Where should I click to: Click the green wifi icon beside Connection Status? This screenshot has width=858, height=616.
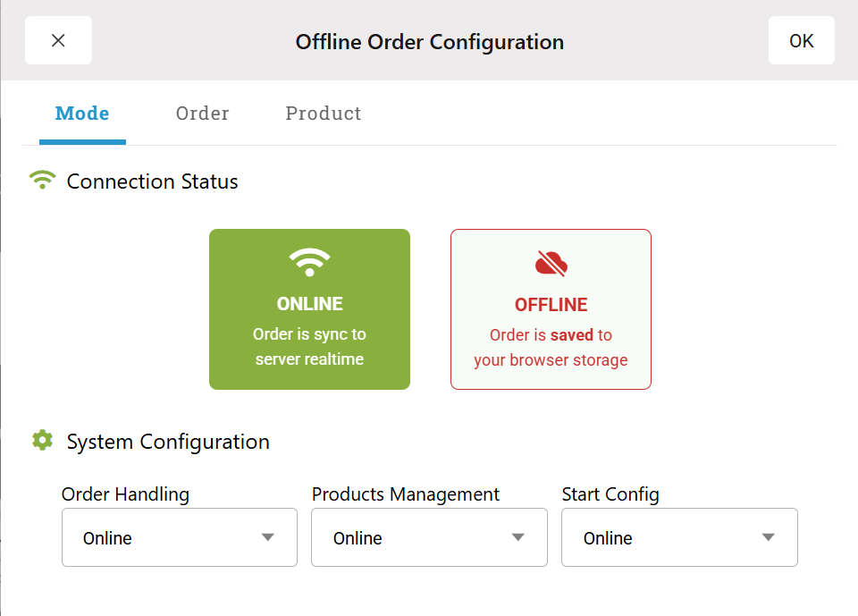tap(42, 181)
